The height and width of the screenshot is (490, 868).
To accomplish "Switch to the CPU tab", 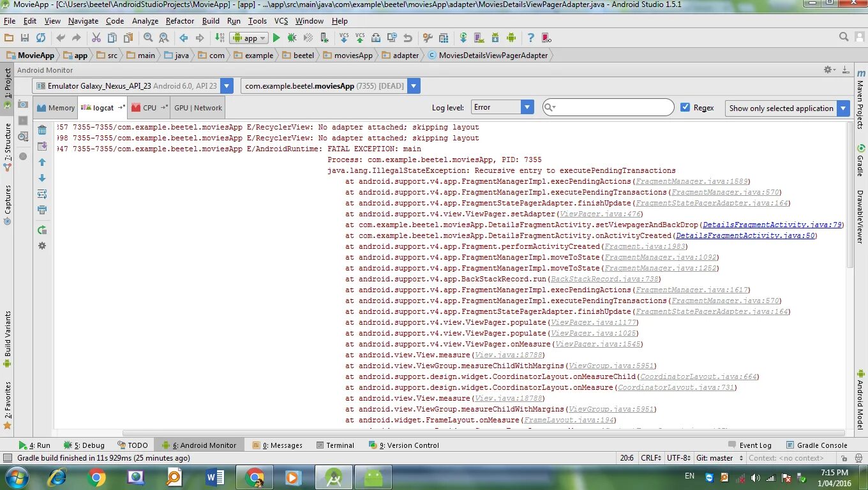I will (149, 108).
